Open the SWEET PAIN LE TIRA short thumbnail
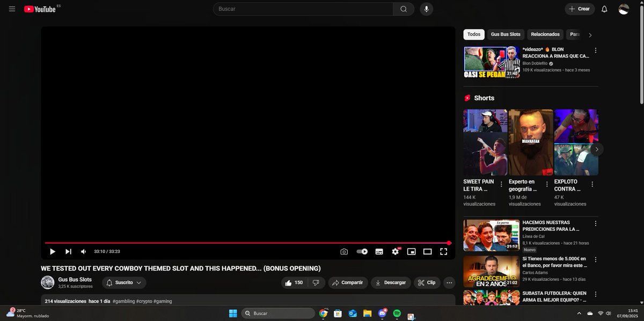 485,142
